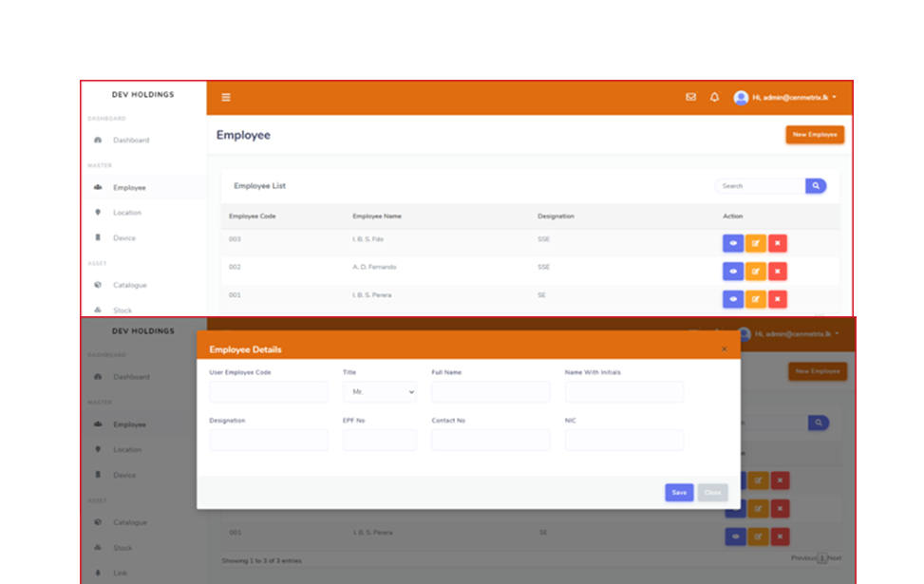Viewport: 924px width, 584px height.
Task: Expand the Title dropdown showing Mr.
Action: point(379,391)
